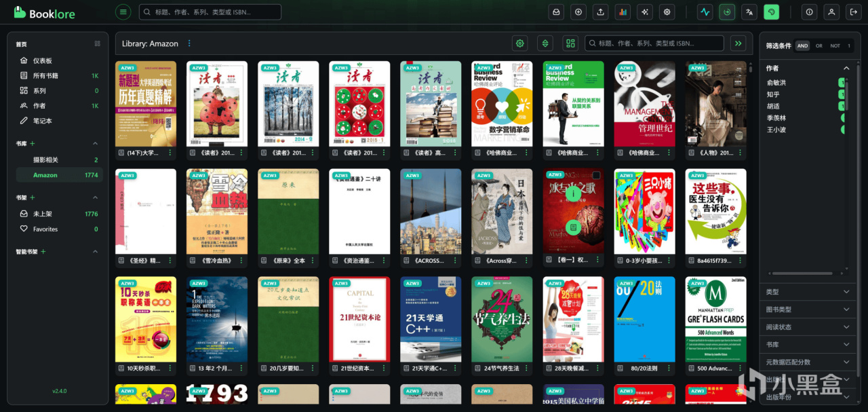Expand the 元数据匹配分数 filter section

tap(807, 362)
